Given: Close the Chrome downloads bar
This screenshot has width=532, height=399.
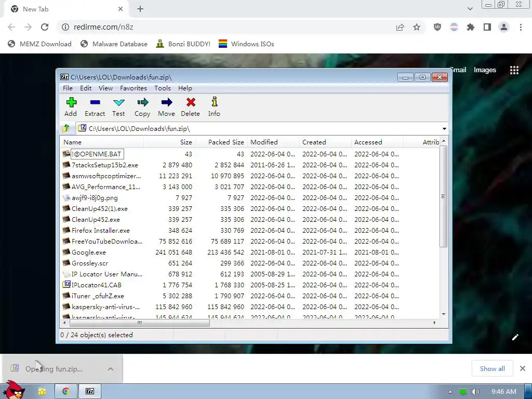Looking at the screenshot, I should [523, 368].
